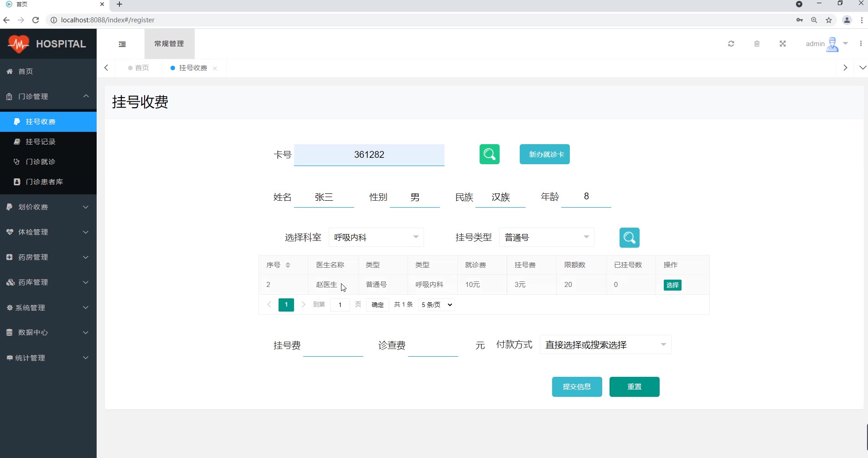Click the 卡号 input field
Viewport: 868px width, 458px height.
pyautogui.click(x=369, y=155)
